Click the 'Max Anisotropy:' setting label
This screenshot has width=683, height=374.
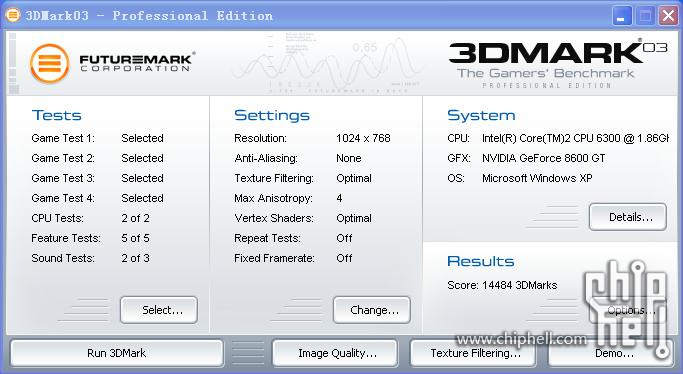point(274,199)
